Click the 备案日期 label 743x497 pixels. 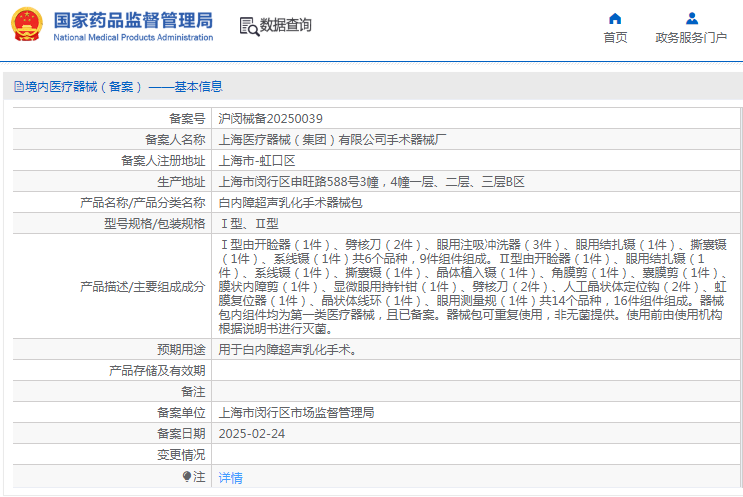[x=181, y=434]
